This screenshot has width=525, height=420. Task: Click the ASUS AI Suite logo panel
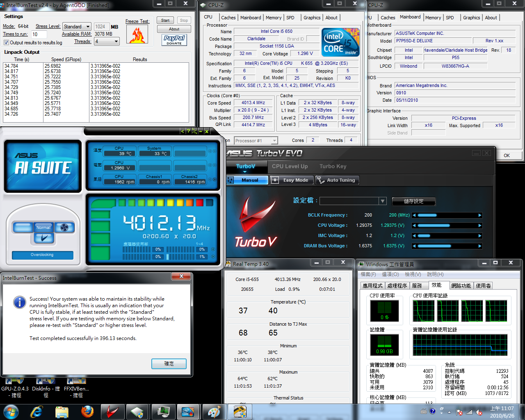43,166
